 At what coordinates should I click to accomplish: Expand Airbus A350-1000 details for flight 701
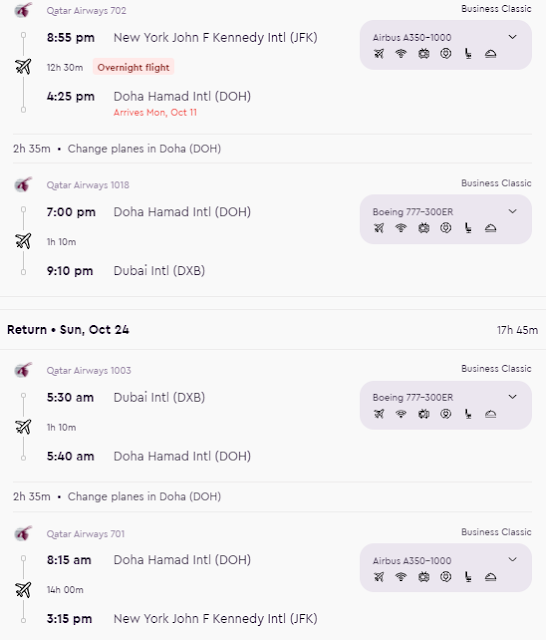(x=513, y=559)
